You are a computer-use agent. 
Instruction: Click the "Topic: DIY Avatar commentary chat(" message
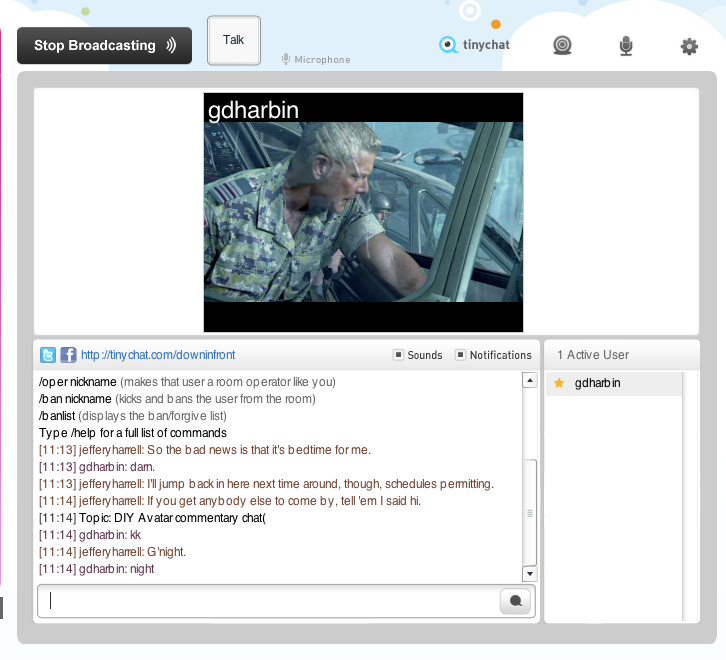pyautogui.click(x=152, y=518)
